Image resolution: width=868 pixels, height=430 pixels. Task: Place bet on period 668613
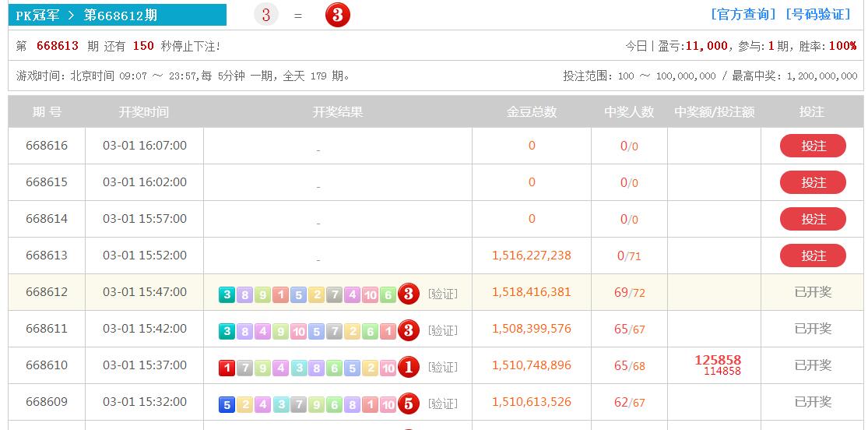813,256
